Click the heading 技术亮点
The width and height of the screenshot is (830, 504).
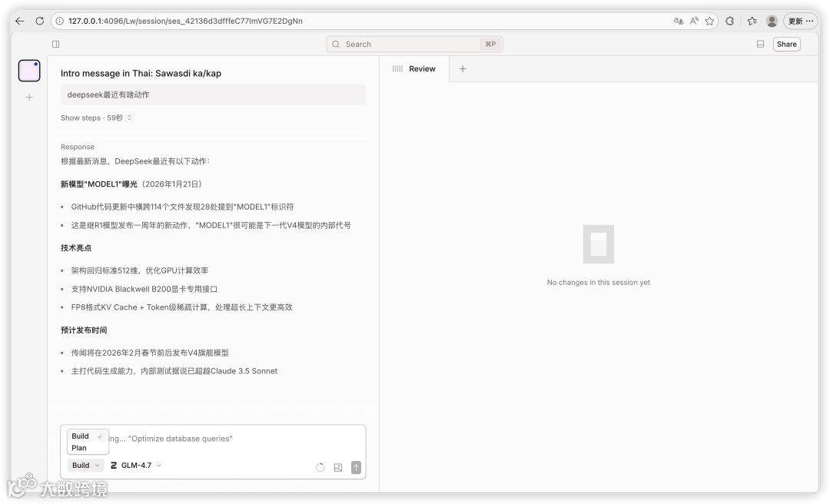[75, 247]
